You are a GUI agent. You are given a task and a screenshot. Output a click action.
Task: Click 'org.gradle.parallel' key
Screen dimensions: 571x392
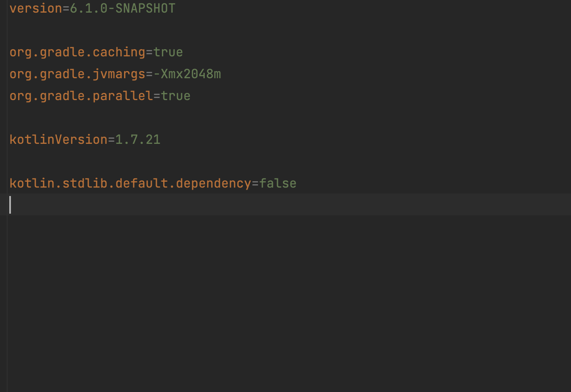coord(81,96)
